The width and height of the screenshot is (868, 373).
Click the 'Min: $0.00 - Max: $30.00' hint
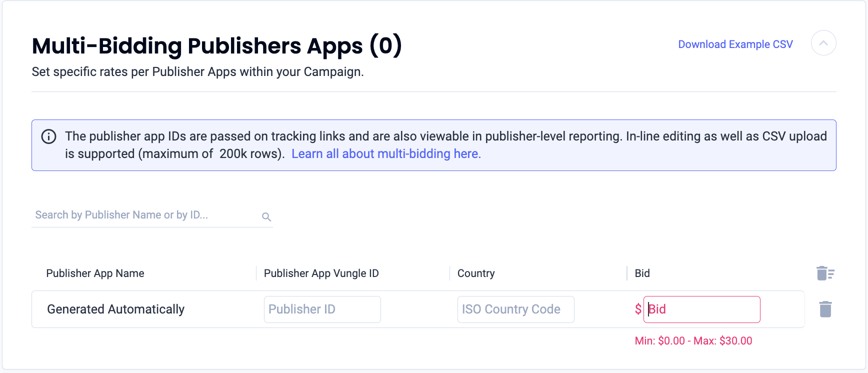point(693,341)
